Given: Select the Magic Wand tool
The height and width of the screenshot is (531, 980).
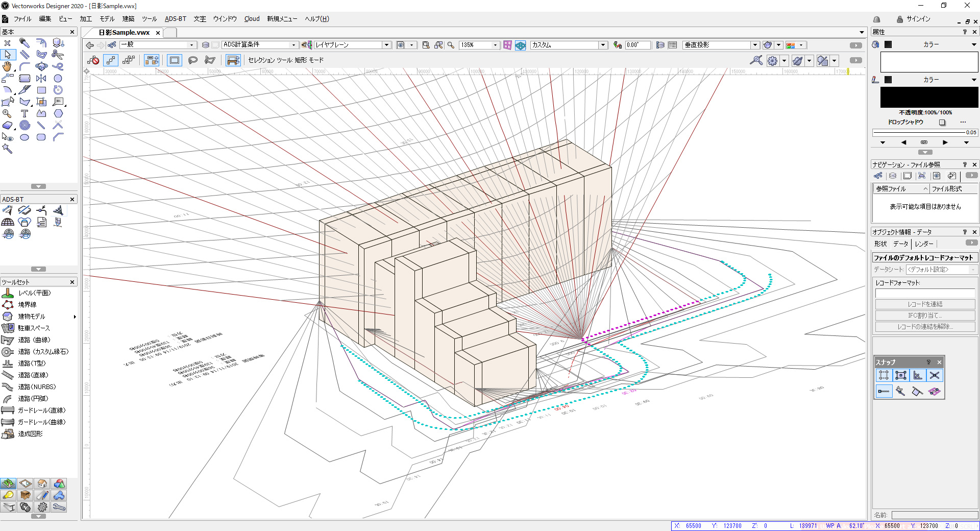Looking at the screenshot, I should click(x=7, y=149).
